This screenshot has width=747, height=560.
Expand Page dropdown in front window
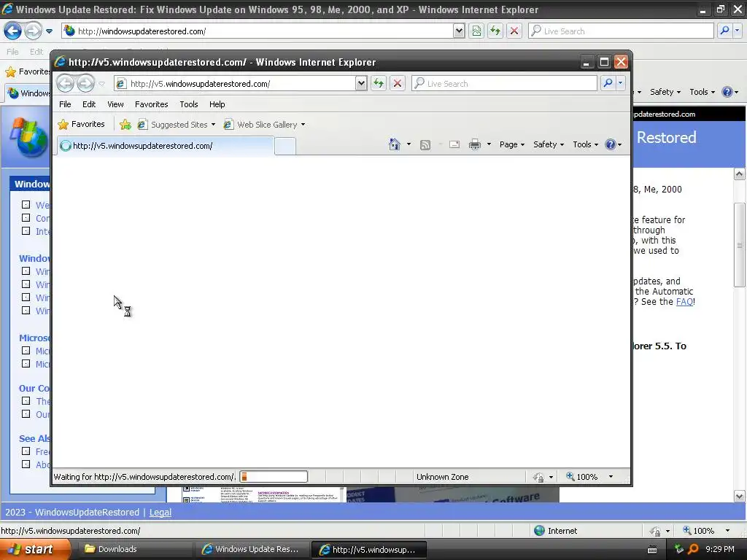click(x=522, y=145)
